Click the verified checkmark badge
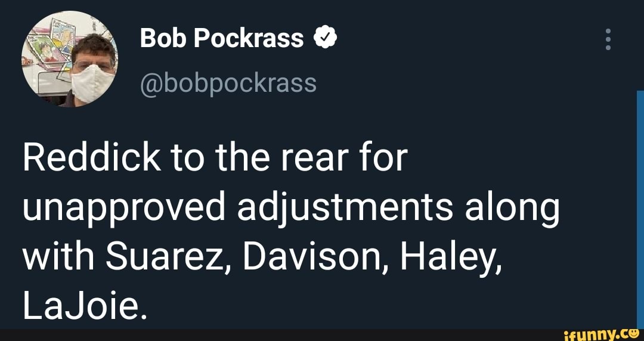The height and width of the screenshot is (341, 644). [326, 39]
